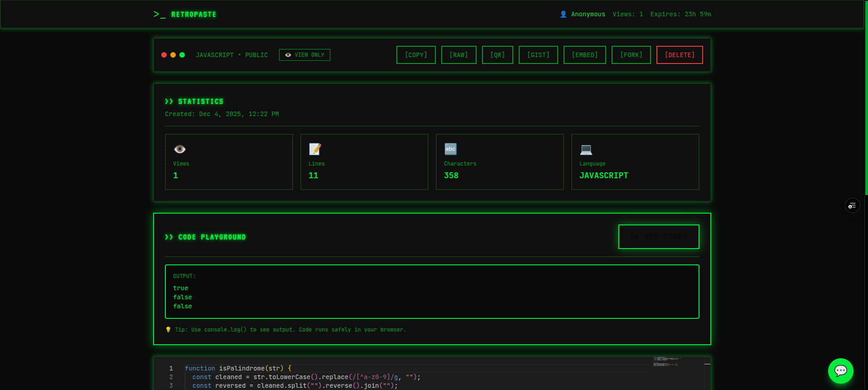Click the Lines memo pencil icon
The width and height of the screenshot is (868, 390).
point(315,149)
